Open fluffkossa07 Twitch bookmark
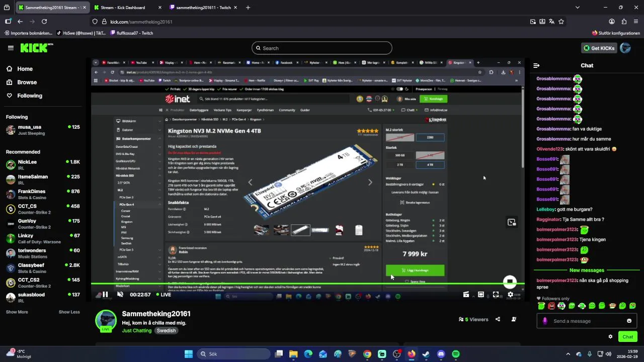 [131, 33]
